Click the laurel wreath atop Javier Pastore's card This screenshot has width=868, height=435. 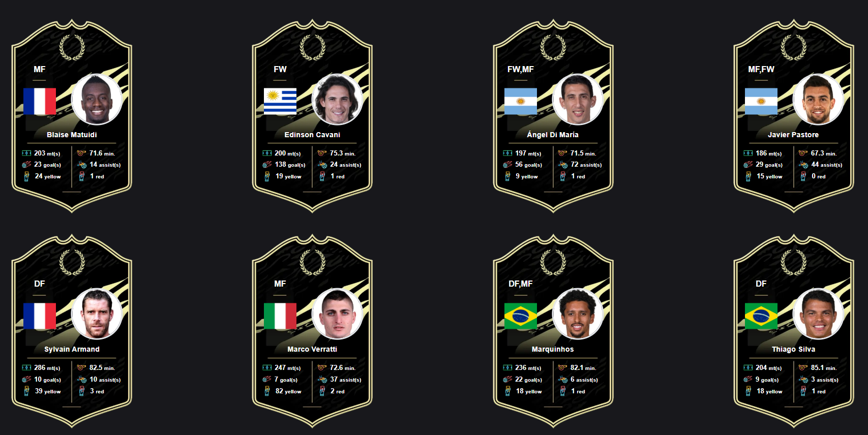pyautogui.click(x=794, y=47)
